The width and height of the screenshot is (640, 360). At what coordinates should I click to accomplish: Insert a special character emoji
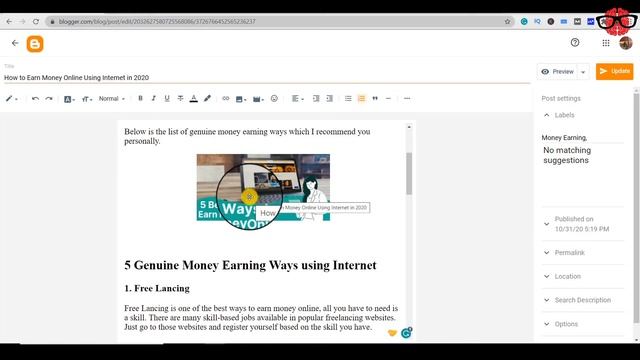(x=274, y=98)
